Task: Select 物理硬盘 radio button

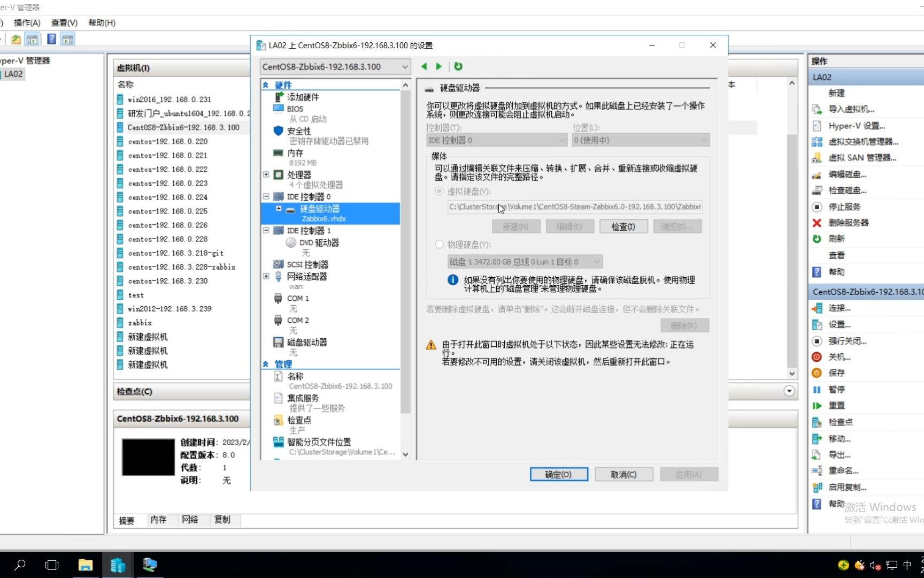Action: (x=440, y=245)
